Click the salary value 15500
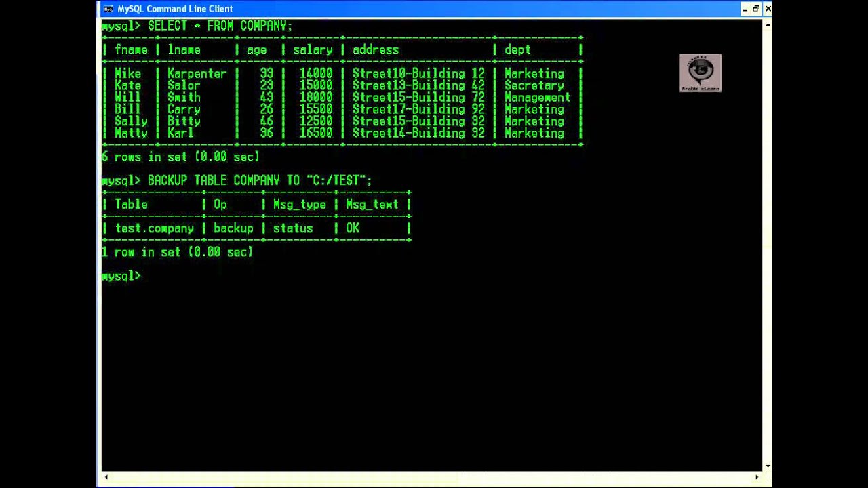The width and height of the screenshot is (868, 488). [316, 109]
